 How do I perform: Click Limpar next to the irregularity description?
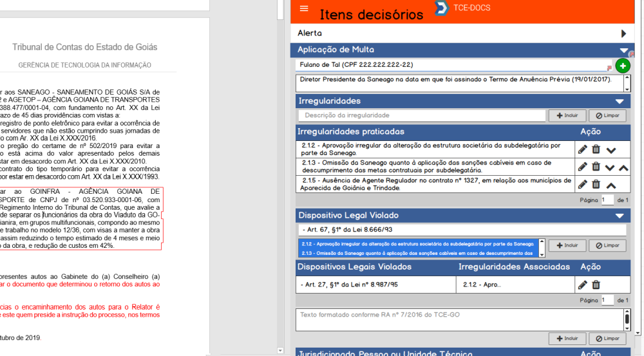coord(607,116)
